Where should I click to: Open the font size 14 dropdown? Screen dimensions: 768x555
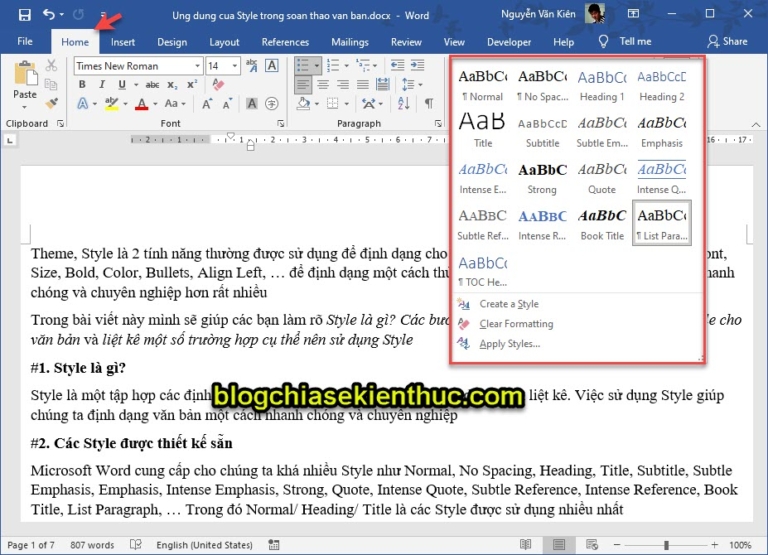coord(235,66)
